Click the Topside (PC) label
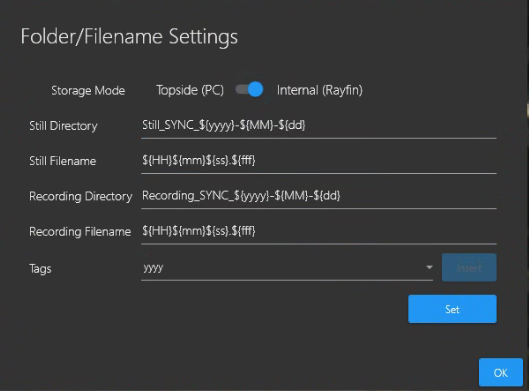The image size is (529, 391). pos(190,90)
